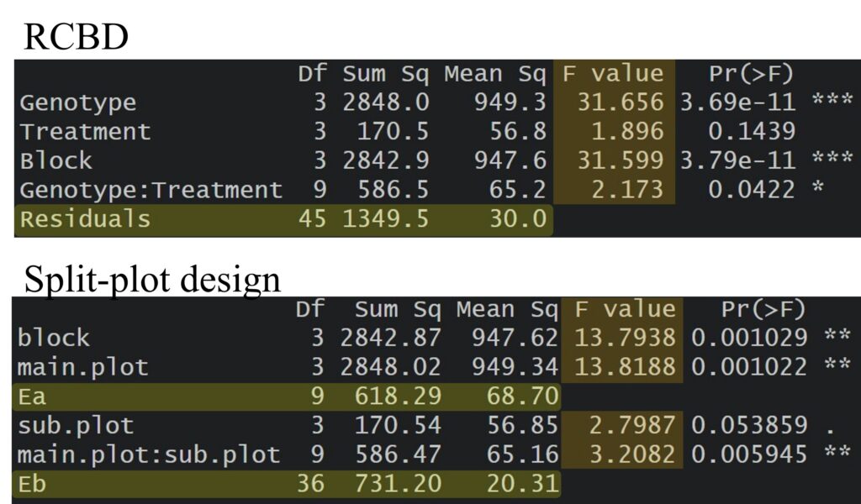861x504 pixels.
Task: Click F value 13.8188 in split-plot table
Action: click(626, 366)
